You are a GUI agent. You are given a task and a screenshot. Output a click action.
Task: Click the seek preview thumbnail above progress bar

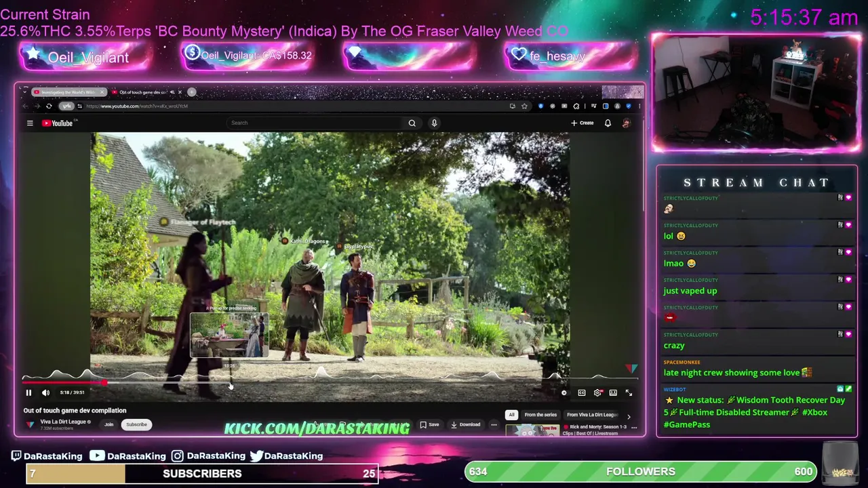(x=229, y=334)
